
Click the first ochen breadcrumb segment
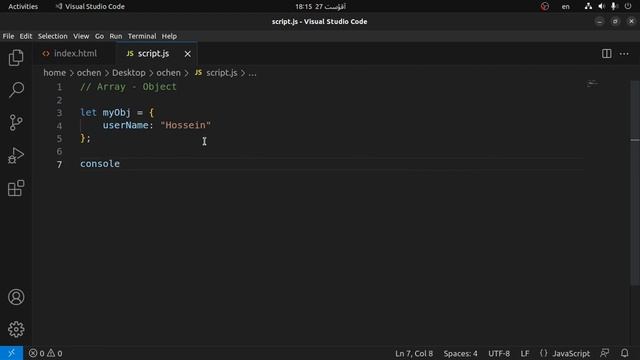[89, 73]
